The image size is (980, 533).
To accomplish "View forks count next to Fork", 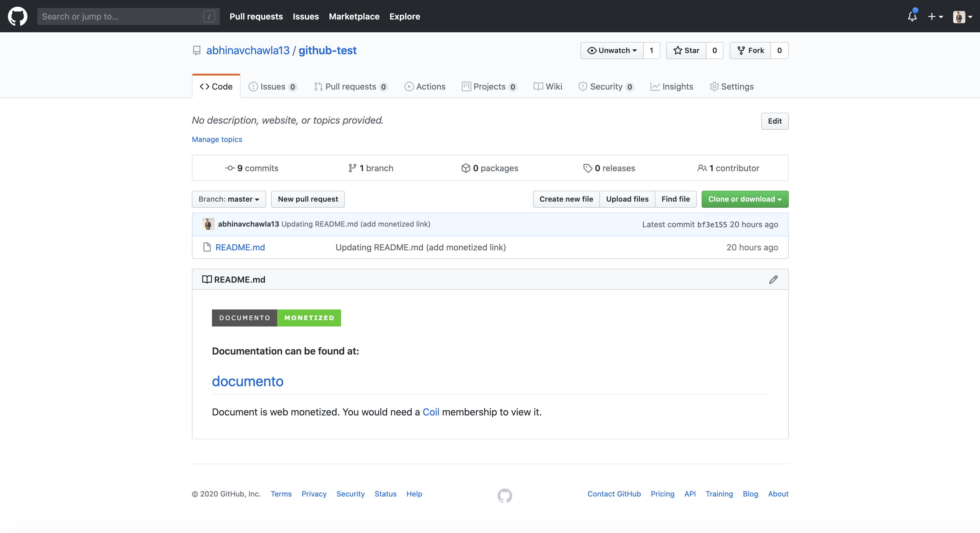I will pos(780,50).
